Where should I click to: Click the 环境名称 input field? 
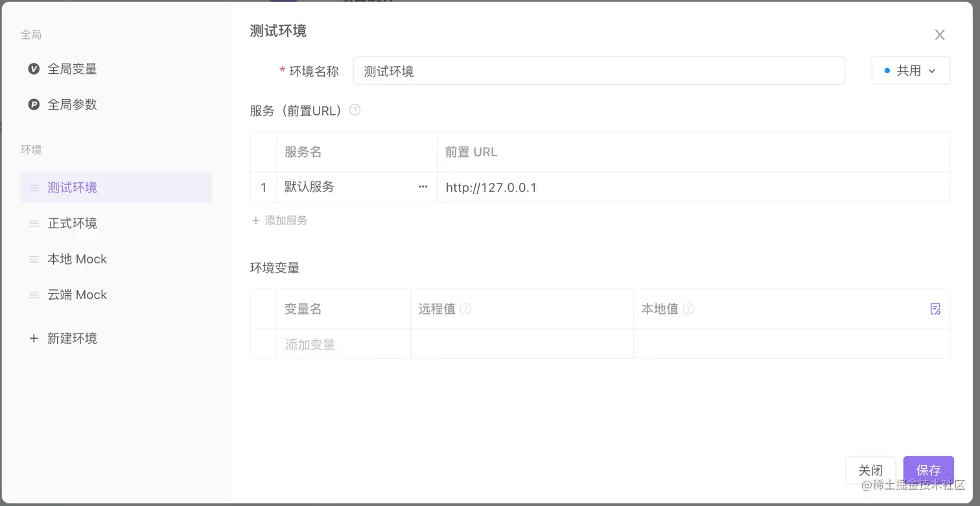599,71
